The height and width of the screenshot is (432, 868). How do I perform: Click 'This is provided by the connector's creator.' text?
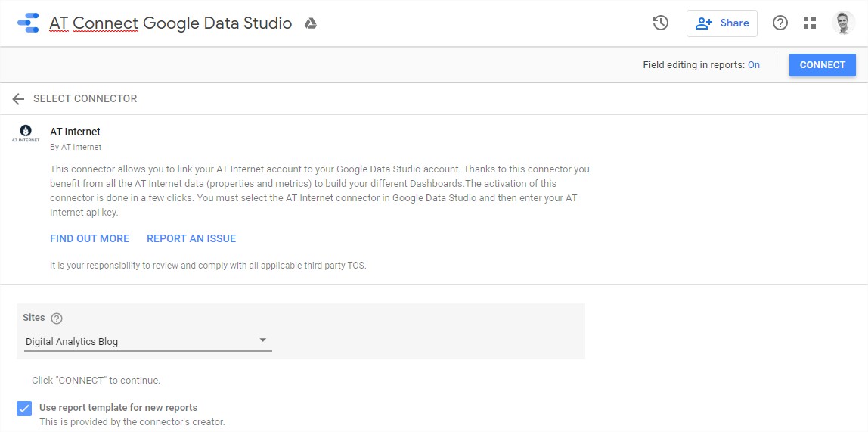click(x=132, y=422)
